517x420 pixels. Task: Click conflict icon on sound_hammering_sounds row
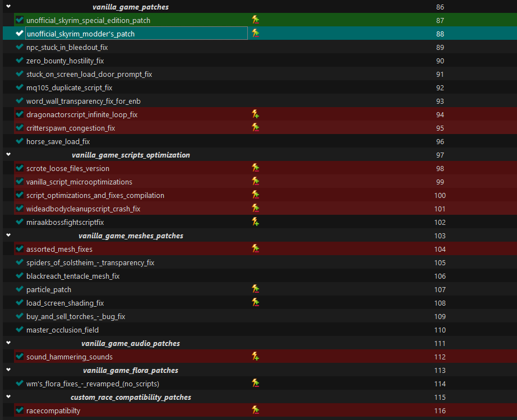pos(255,357)
